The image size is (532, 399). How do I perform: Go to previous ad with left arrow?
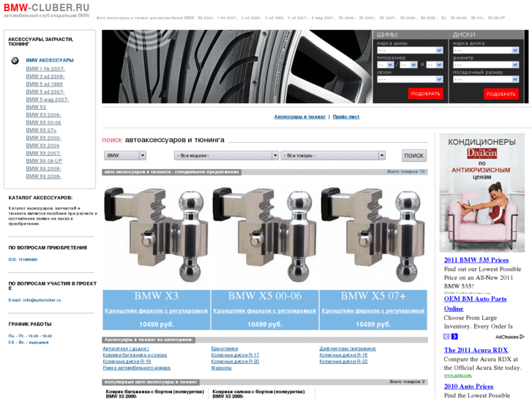pyautogui.click(x=446, y=337)
